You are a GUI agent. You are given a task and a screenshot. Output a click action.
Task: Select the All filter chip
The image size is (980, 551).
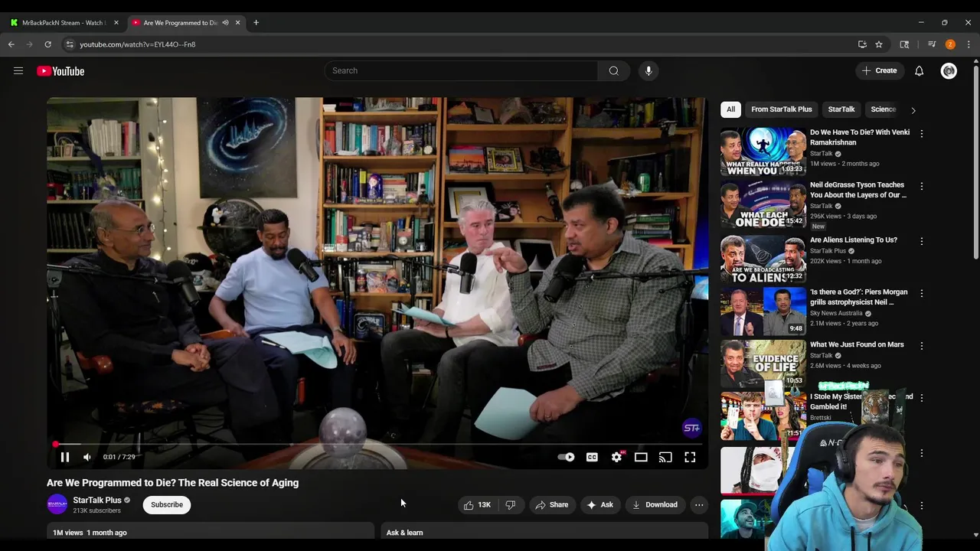(x=730, y=109)
